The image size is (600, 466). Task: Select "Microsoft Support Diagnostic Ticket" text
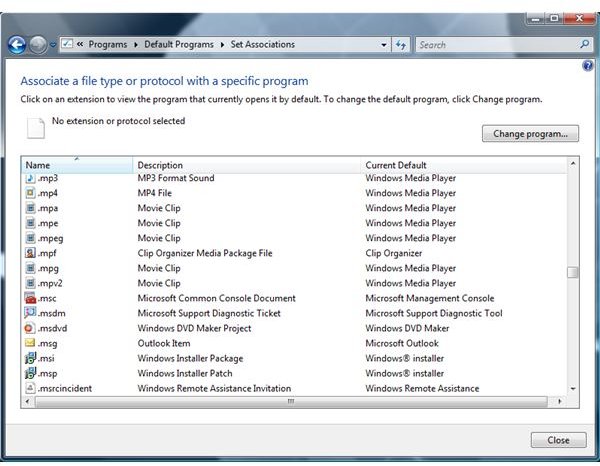coord(209,313)
